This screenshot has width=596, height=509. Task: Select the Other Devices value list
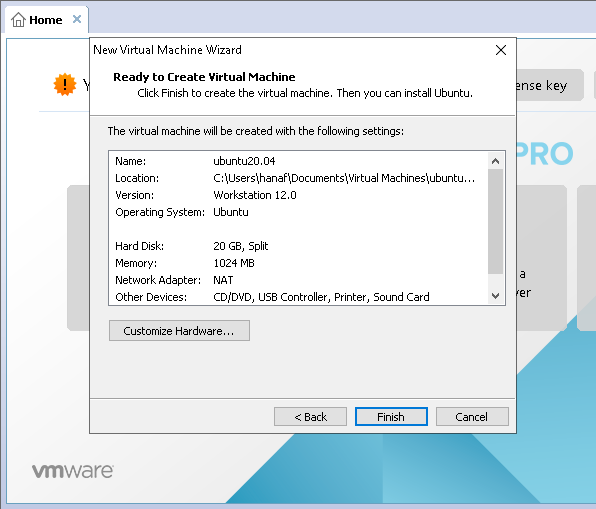click(x=321, y=297)
